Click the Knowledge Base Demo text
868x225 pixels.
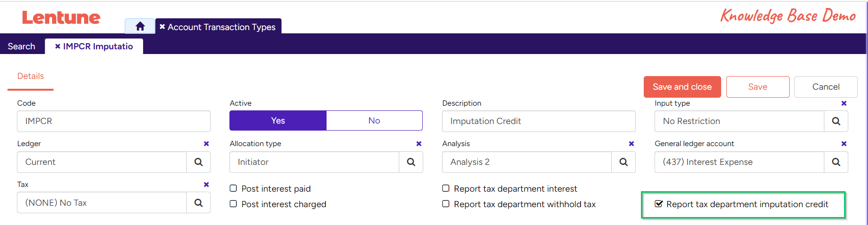coord(788,16)
